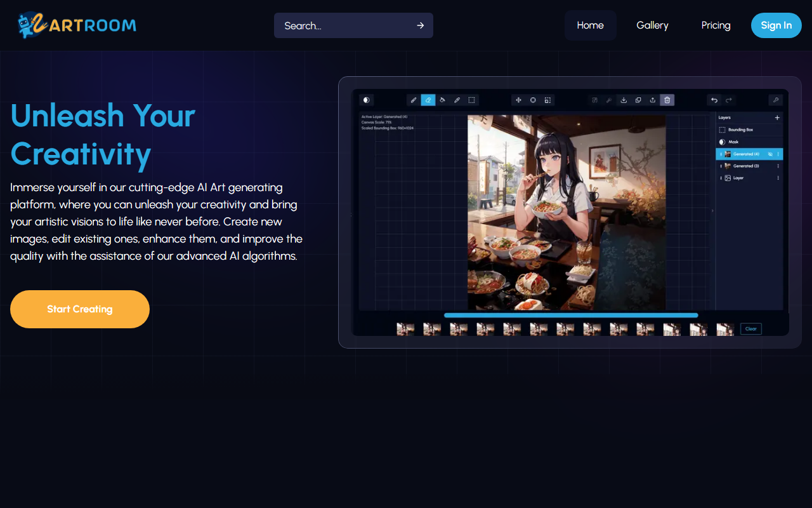Screen dimensions: 812x508
Task: Click the 'Canvas Scale: 71%' text
Action: (377, 123)
